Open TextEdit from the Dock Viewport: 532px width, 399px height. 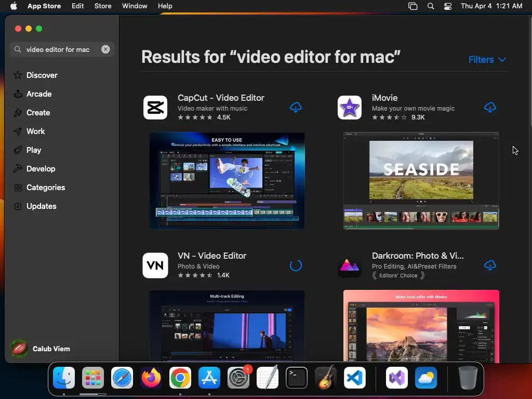(268, 377)
